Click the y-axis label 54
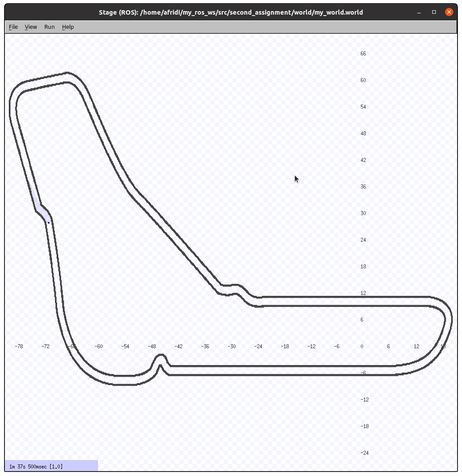 coord(363,107)
